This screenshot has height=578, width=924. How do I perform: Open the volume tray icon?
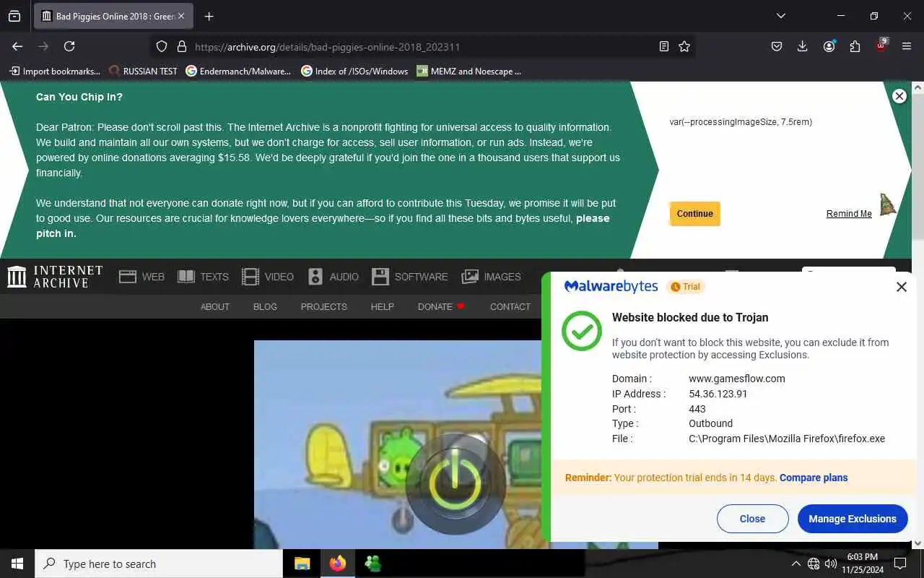pos(831,564)
